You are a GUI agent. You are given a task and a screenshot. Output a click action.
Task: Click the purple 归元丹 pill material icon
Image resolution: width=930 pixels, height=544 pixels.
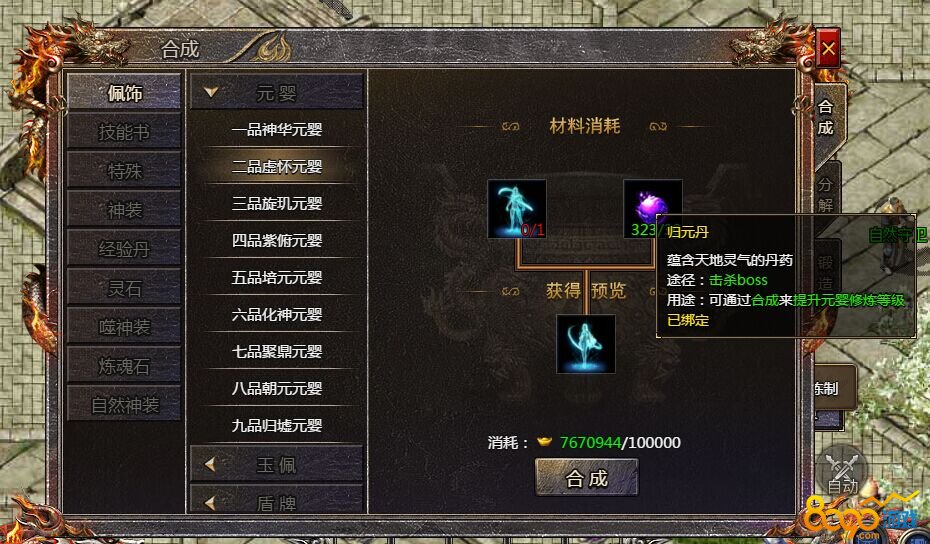click(x=652, y=209)
